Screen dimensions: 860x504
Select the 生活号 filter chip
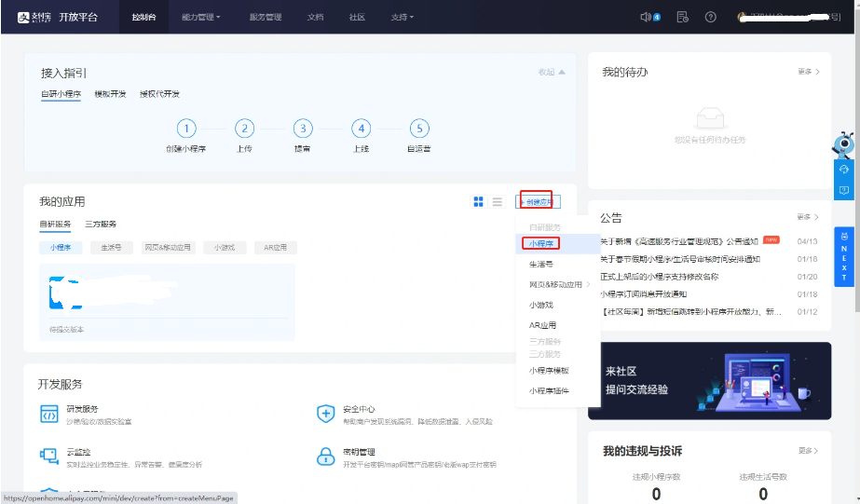tap(111, 248)
